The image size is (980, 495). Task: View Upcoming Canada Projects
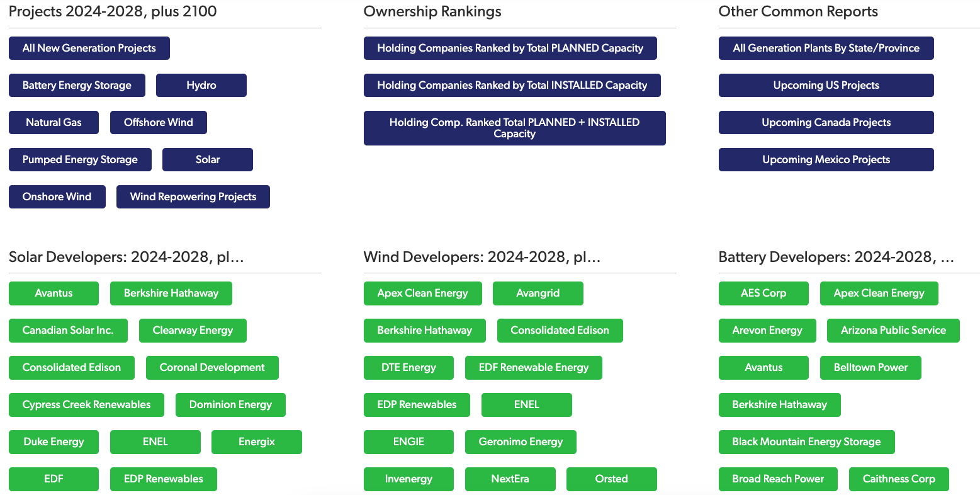pos(826,122)
